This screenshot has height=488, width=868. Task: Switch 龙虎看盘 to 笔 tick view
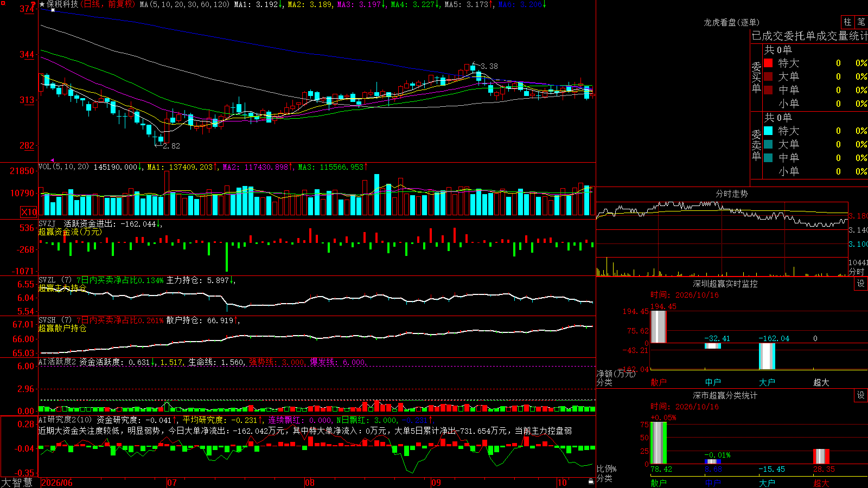point(861,22)
